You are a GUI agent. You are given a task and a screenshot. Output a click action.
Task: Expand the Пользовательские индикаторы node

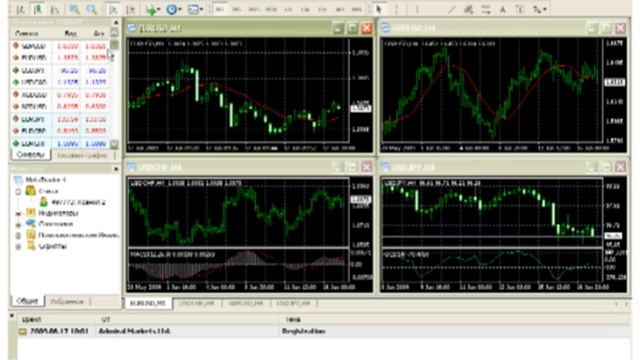point(18,236)
